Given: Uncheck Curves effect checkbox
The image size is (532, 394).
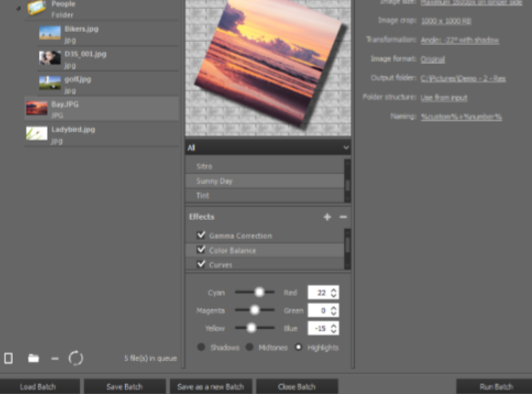Looking at the screenshot, I should 201,264.
